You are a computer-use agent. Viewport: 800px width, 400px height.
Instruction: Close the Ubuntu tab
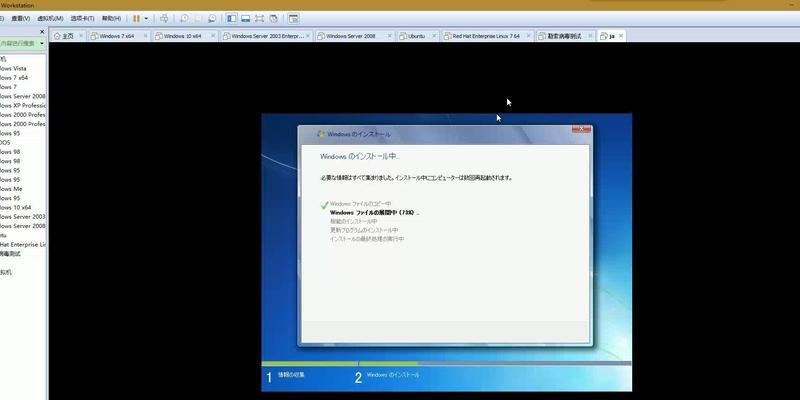click(x=434, y=36)
